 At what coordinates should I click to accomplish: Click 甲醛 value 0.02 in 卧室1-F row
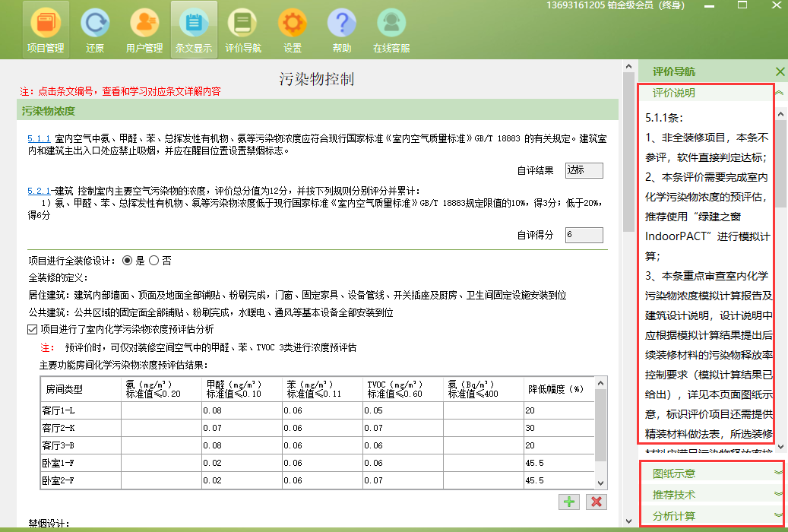pyautogui.click(x=242, y=463)
